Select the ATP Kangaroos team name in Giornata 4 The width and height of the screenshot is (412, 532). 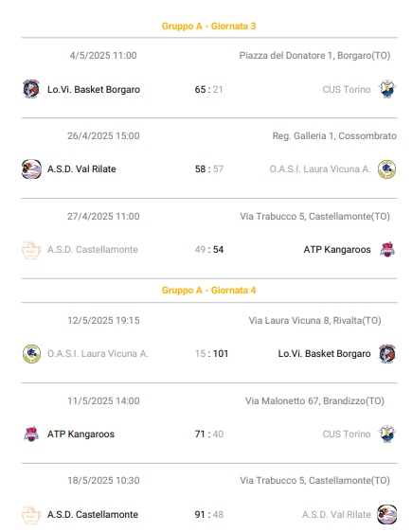[81, 434]
